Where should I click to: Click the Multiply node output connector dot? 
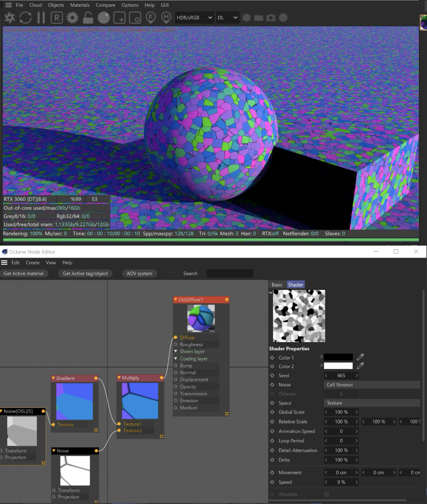[162, 378]
